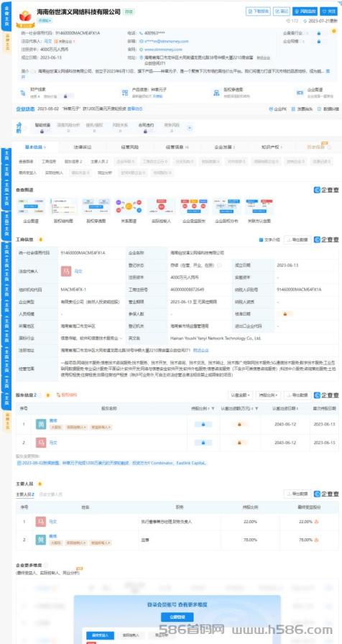Switch to the 知识产权 tab
Screen dimensions: 342x644
270,147
